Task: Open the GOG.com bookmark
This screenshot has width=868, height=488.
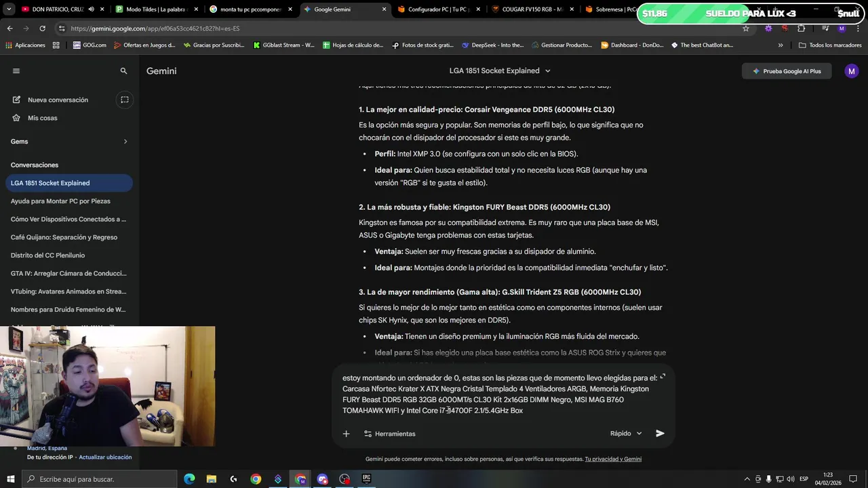Action: (90, 45)
